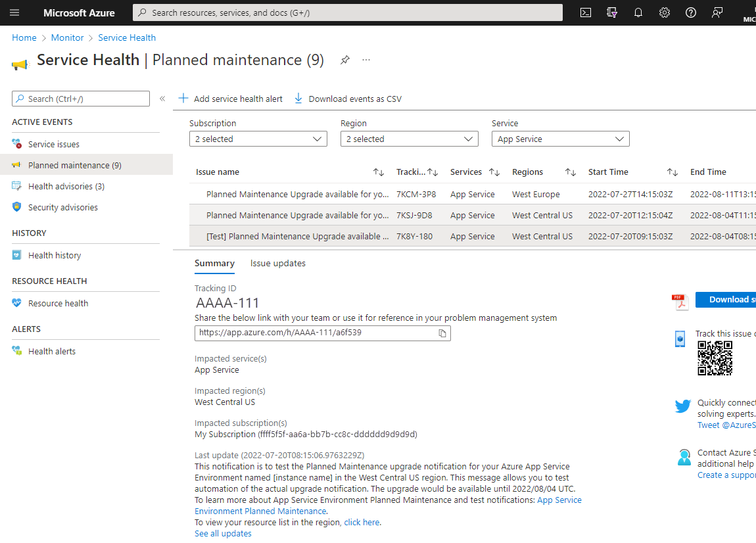Open the Directories and subscriptions filter icon

click(x=612, y=12)
